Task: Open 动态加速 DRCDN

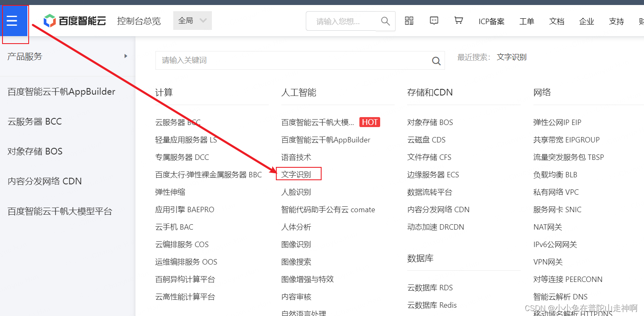Action: click(436, 227)
